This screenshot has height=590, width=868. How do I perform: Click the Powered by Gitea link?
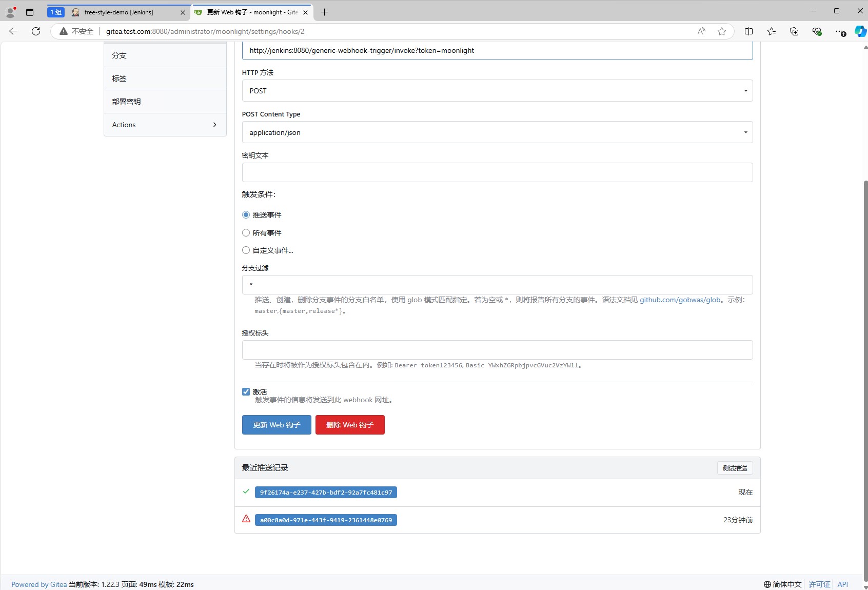tap(39, 584)
